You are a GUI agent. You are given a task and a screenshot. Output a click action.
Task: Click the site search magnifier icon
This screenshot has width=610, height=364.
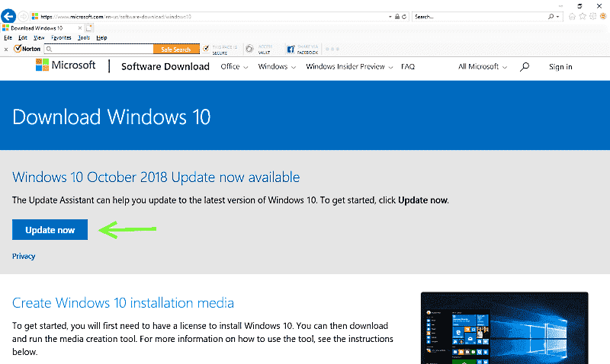[x=525, y=67]
